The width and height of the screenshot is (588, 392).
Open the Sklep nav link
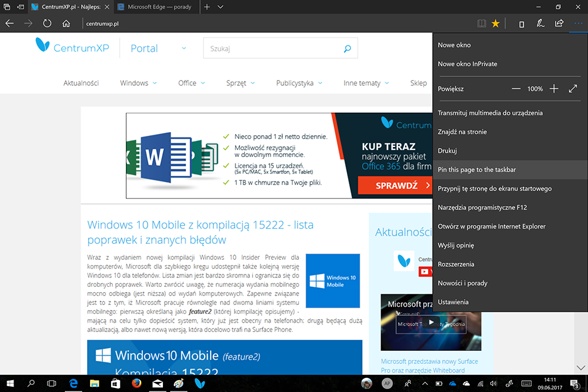(419, 83)
